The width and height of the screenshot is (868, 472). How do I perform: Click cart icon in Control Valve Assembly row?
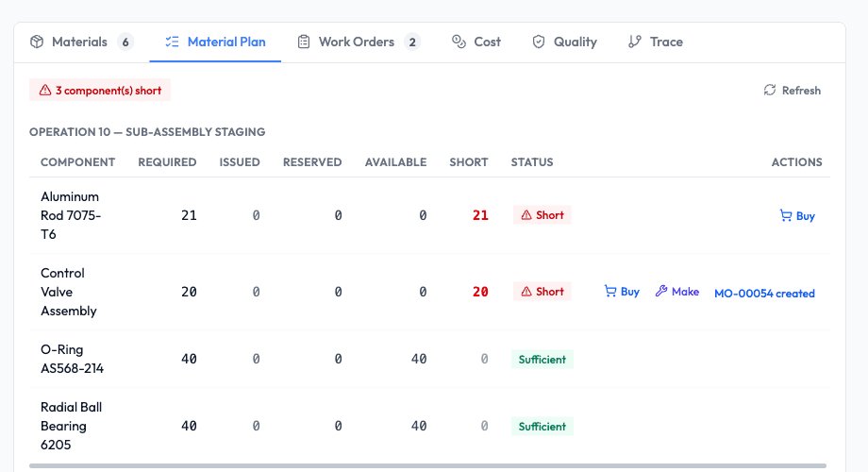pyautogui.click(x=610, y=292)
